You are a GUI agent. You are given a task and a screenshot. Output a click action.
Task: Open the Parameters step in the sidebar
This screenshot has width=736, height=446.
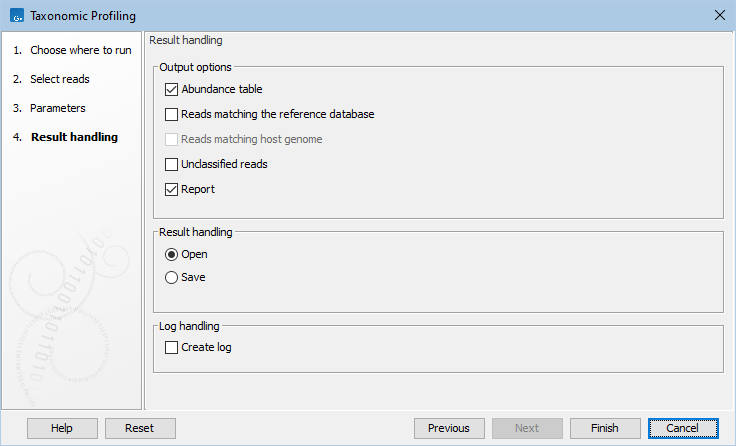(x=57, y=108)
